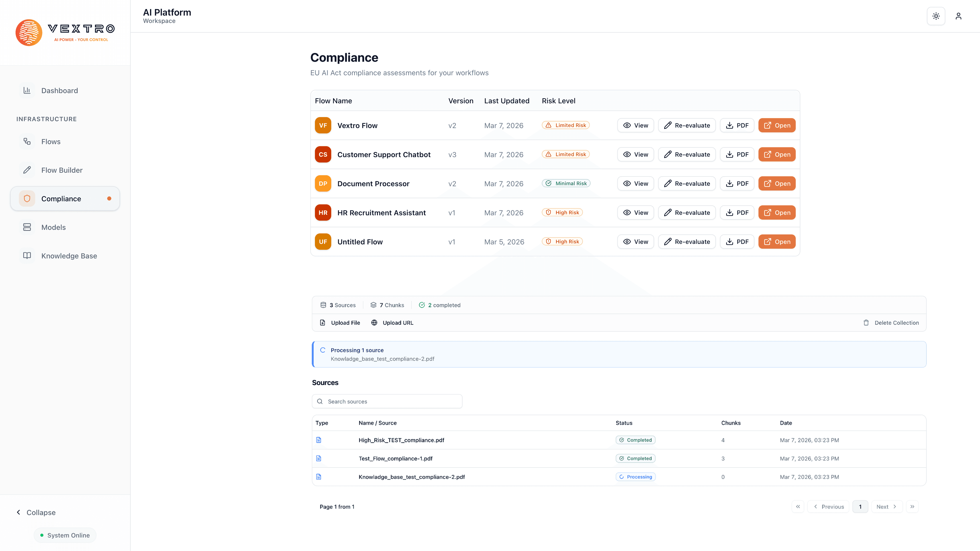Viewport: 980px width, 551px height.
Task: Click the VF avatar for Vextro Flow
Action: [323, 126]
